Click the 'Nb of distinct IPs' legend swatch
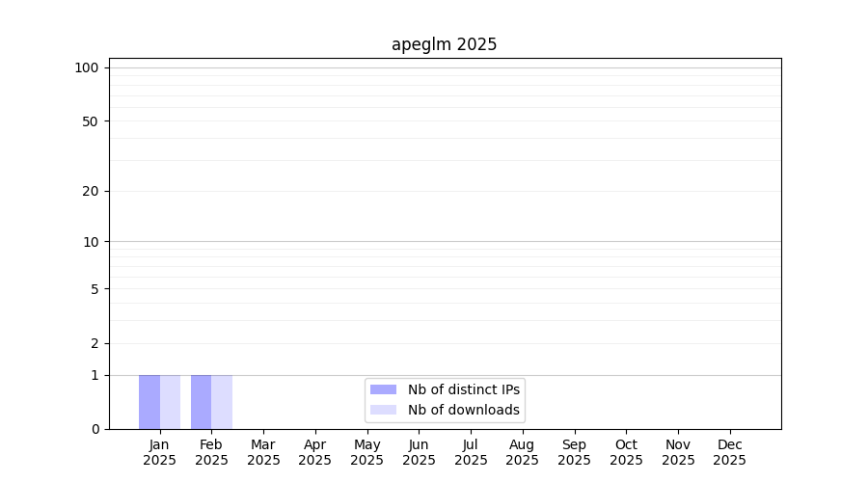Viewport: 868px width, 482px height. 383,389
